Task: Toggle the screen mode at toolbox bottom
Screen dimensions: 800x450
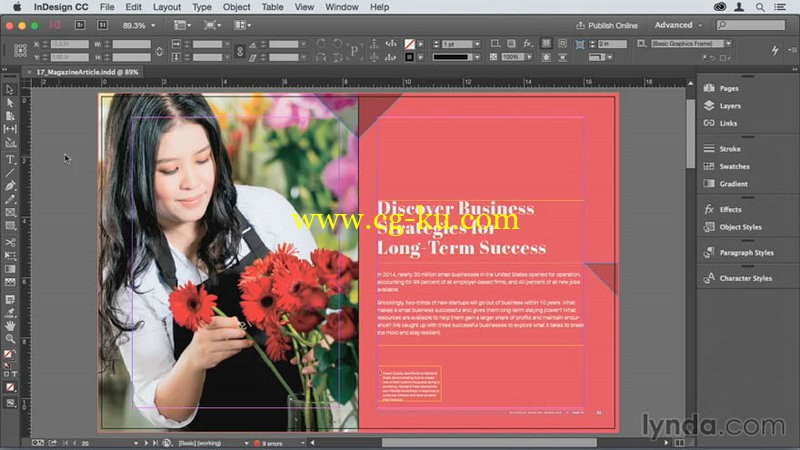Action: point(10,404)
